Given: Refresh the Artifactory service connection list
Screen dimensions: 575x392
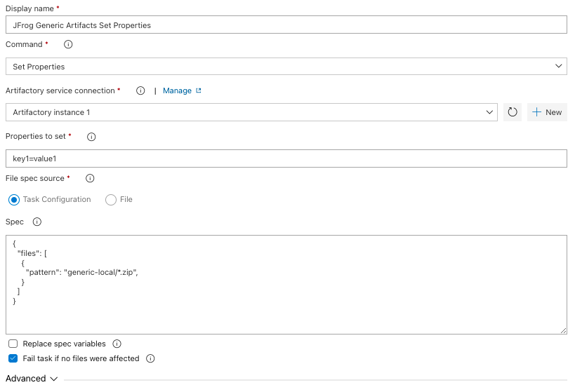Looking at the screenshot, I should pyautogui.click(x=513, y=112).
